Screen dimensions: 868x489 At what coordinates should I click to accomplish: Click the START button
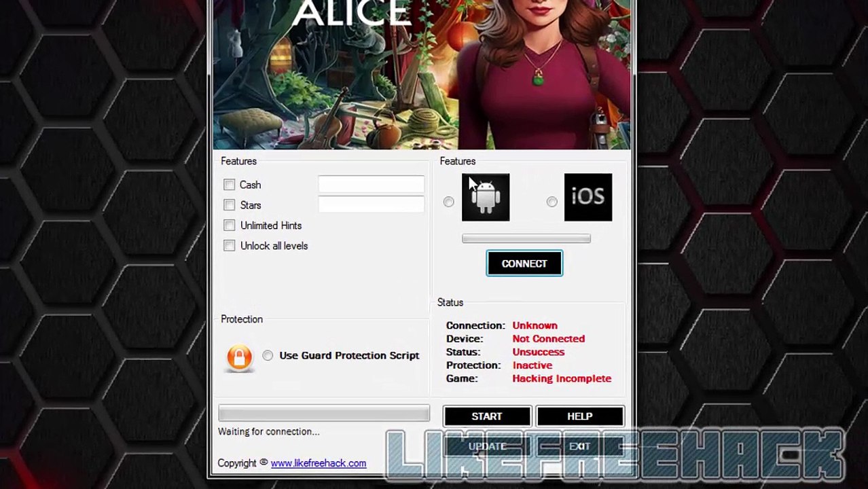487,416
